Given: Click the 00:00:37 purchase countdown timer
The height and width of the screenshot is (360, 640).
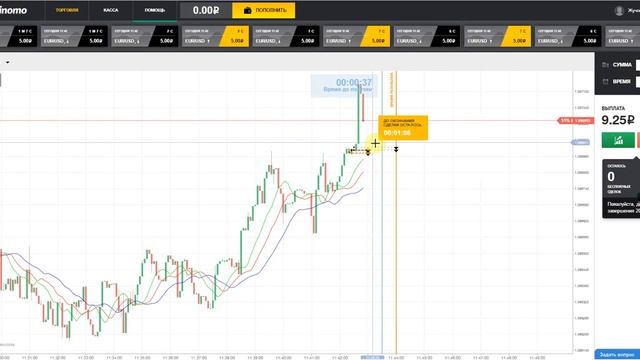Looking at the screenshot, I should tap(354, 82).
